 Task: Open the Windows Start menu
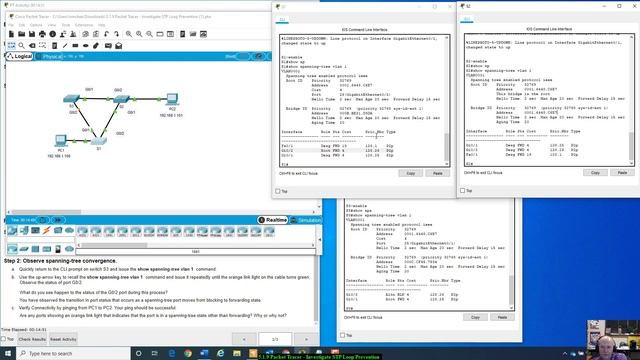tap(8, 353)
